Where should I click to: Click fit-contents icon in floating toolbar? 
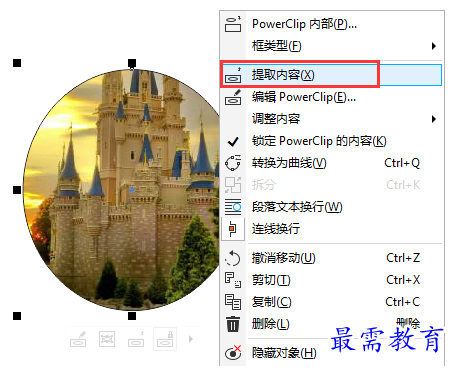[107, 339]
